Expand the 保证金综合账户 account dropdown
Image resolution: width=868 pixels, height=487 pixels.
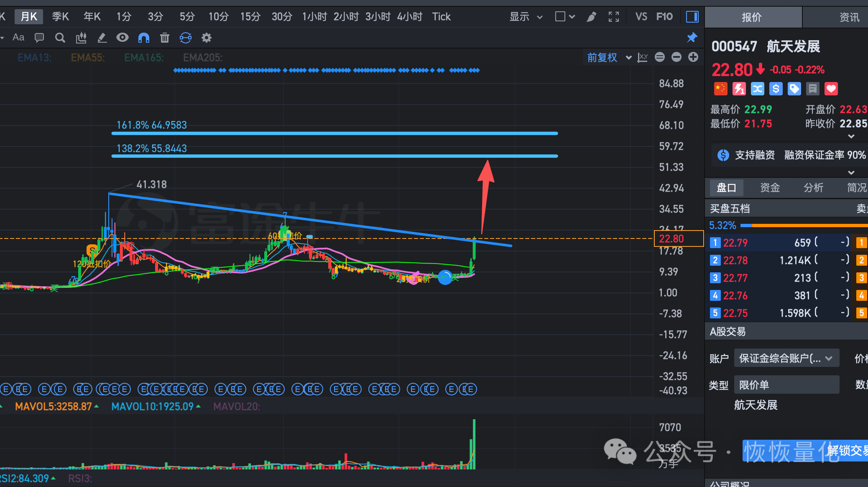tap(786, 358)
